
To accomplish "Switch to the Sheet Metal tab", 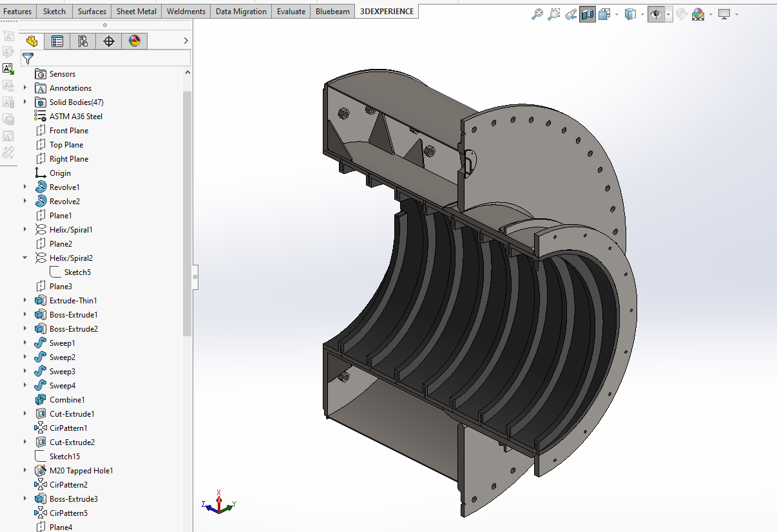I will [136, 11].
